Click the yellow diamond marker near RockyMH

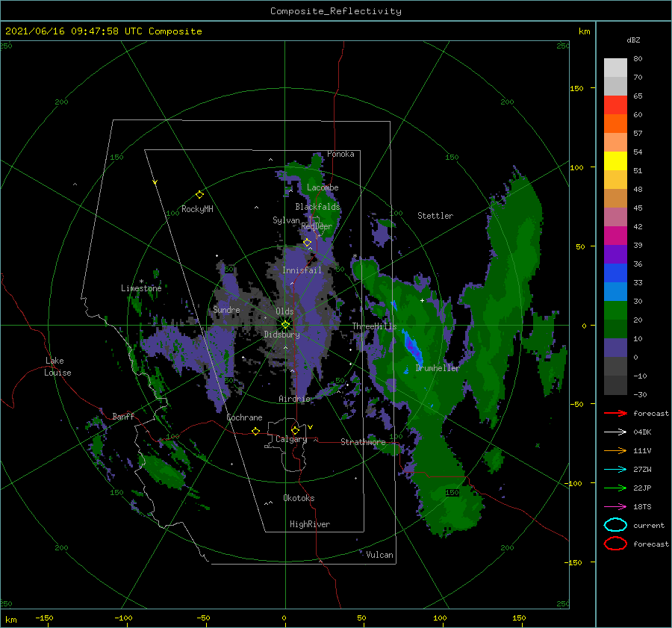[199, 195]
